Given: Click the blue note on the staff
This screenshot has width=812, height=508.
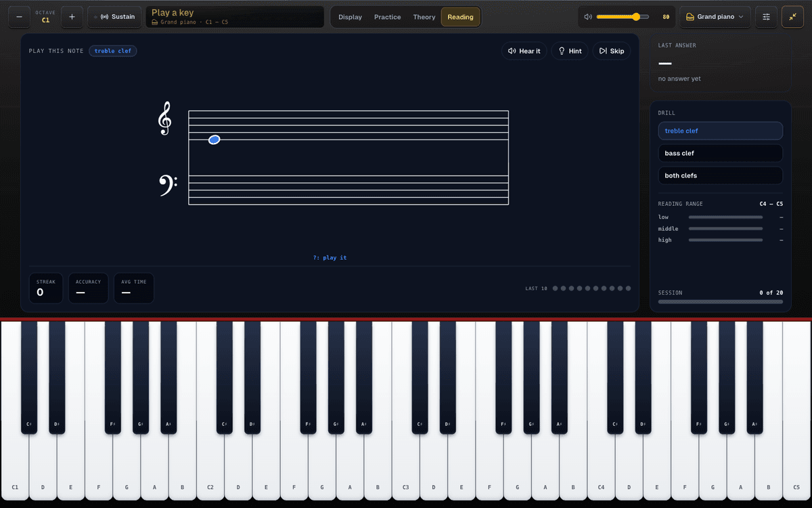Looking at the screenshot, I should coord(214,140).
